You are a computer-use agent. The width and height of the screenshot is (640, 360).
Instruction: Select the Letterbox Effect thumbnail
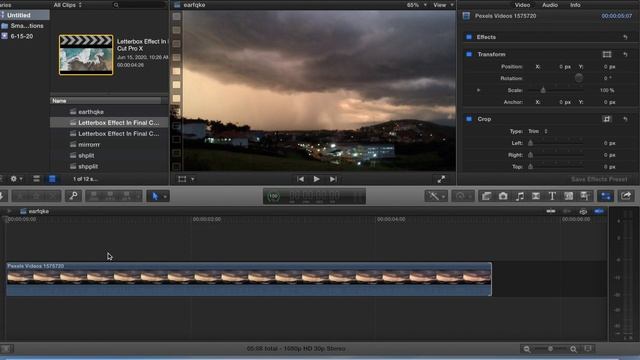tap(86, 55)
